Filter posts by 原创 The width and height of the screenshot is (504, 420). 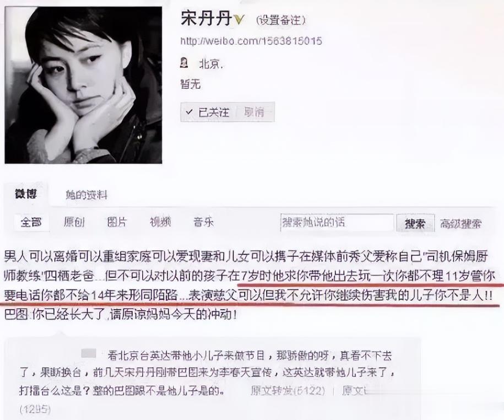click(74, 222)
